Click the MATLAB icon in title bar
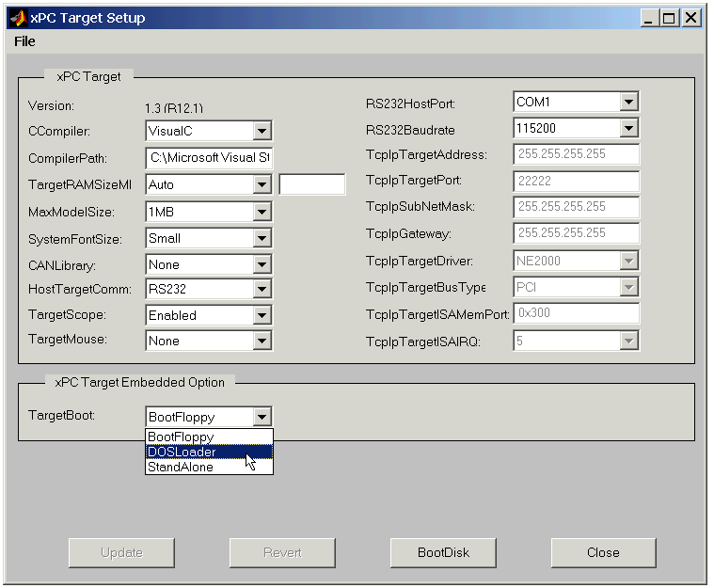This screenshot has width=714, height=588. click(19, 18)
